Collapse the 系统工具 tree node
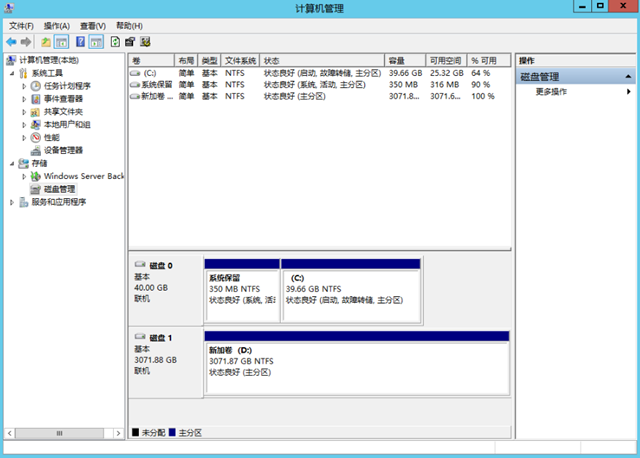This screenshot has height=458, width=640. (x=12, y=74)
